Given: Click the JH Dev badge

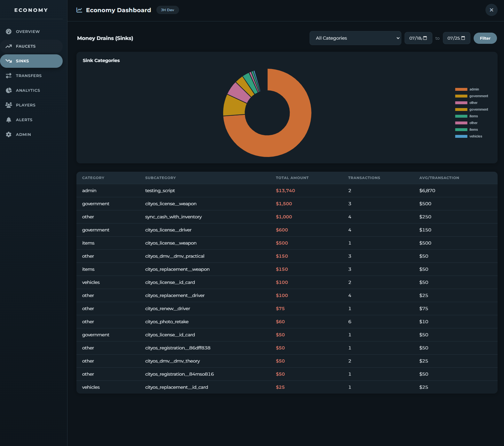Looking at the screenshot, I should click(168, 10).
